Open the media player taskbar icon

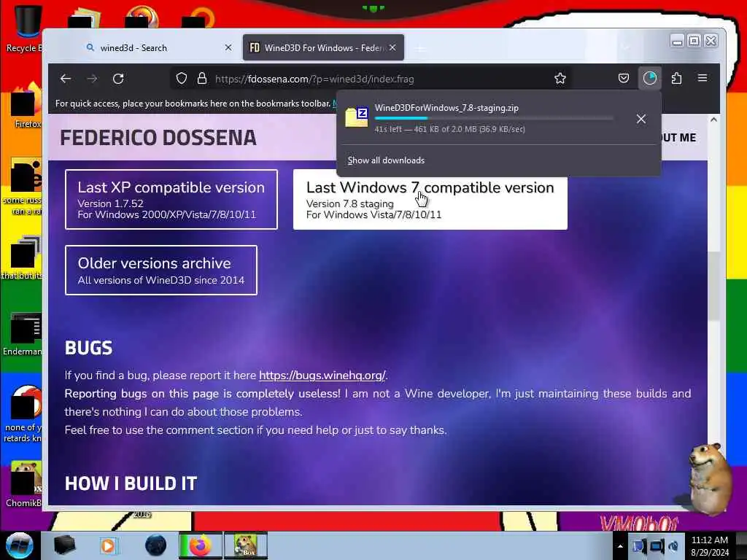coord(108,545)
